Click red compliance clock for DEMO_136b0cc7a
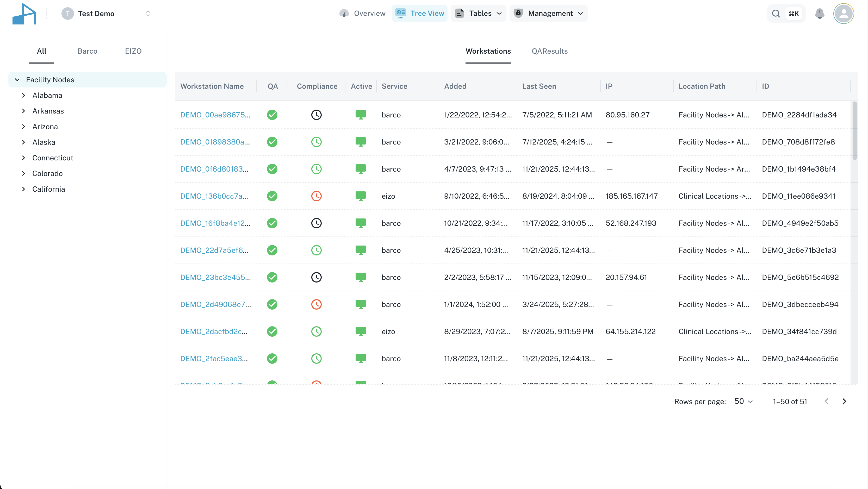868x489 pixels. tap(316, 196)
